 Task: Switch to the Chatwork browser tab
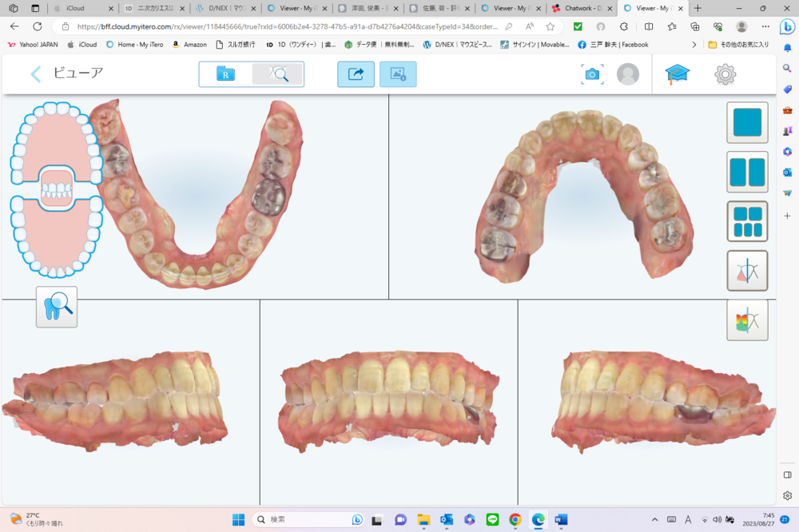tap(577, 8)
